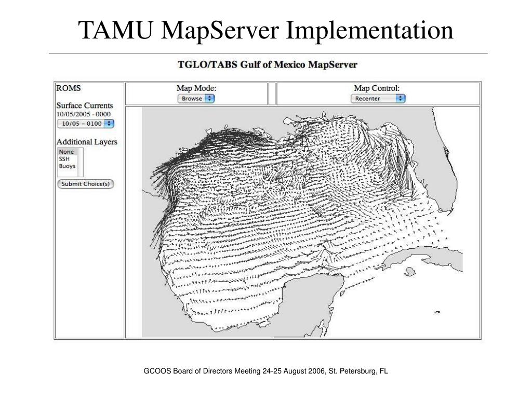Click the TAMU MapServer Implementation slide title
The height and width of the screenshot is (399, 532).
(265, 30)
